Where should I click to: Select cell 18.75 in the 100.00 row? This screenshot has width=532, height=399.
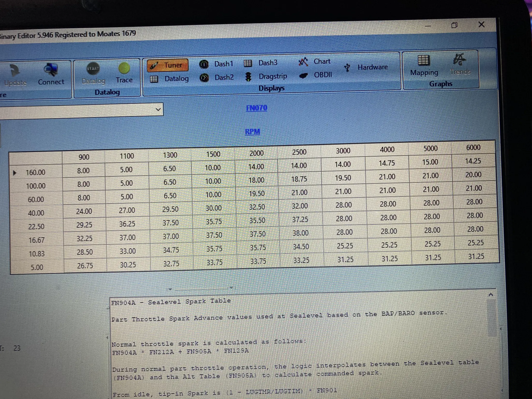[x=299, y=179]
